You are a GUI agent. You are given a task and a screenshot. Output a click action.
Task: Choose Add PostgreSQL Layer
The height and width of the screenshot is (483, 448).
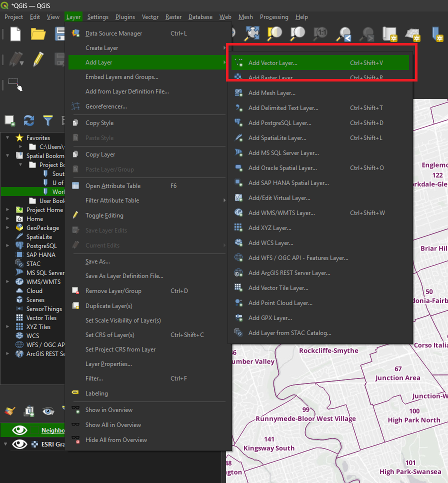click(x=320, y=123)
